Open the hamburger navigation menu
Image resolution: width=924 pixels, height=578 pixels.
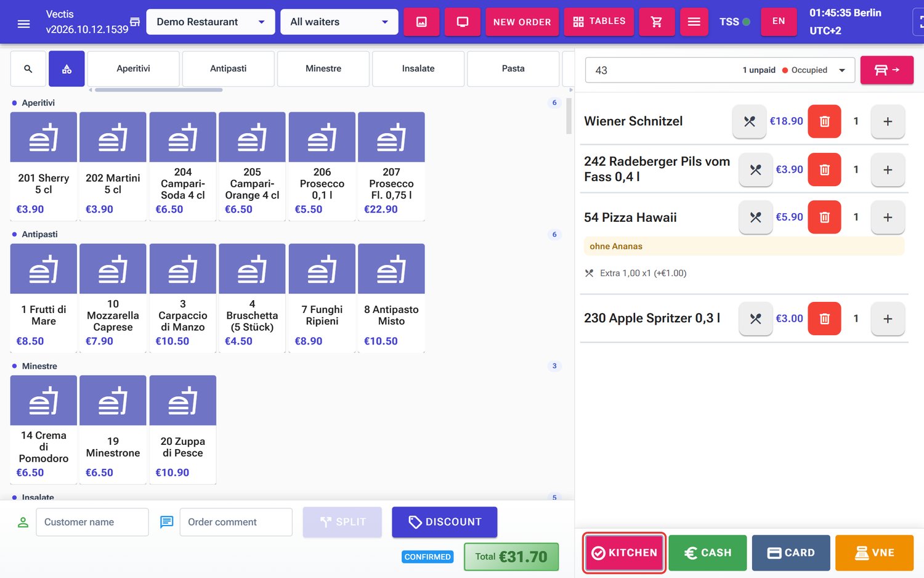(24, 23)
